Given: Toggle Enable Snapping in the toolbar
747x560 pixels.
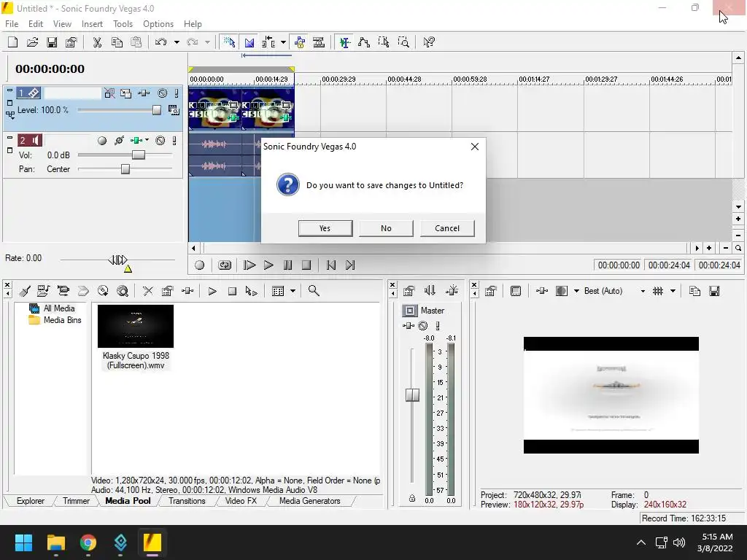Looking at the screenshot, I should (230, 42).
